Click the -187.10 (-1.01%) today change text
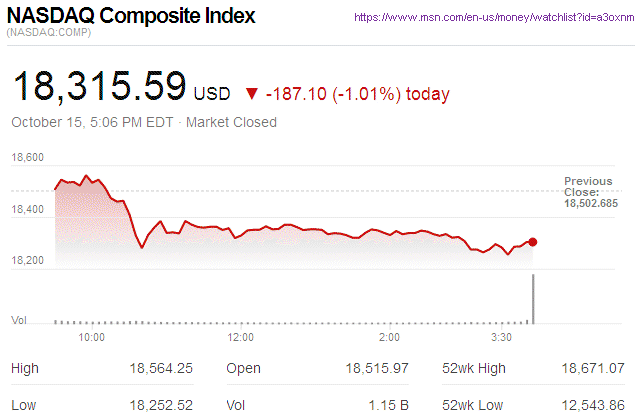 point(358,94)
